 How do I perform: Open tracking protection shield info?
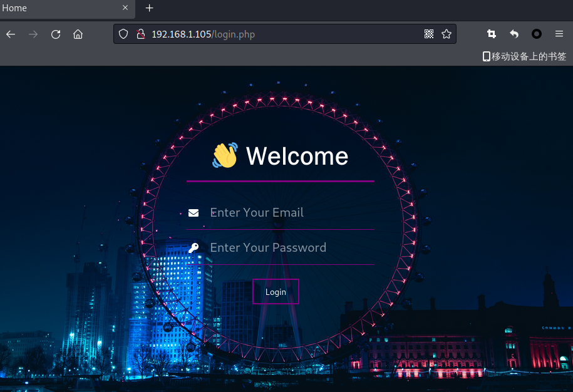coord(123,34)
